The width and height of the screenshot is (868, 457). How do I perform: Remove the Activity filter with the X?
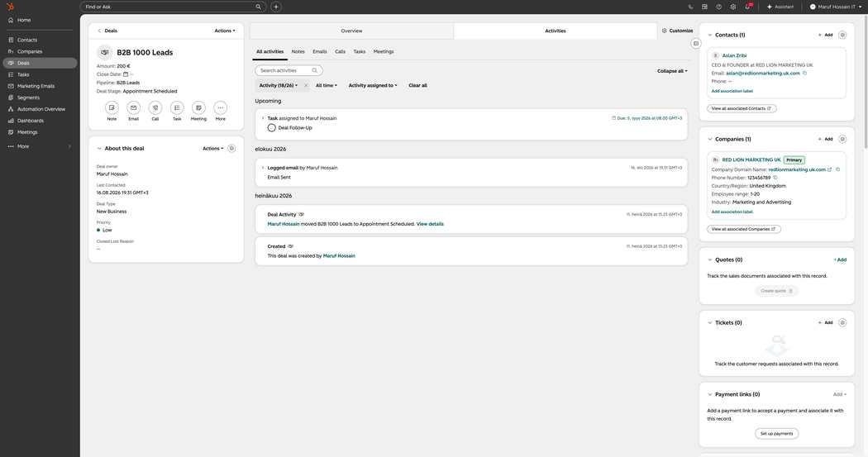point(306,86)
